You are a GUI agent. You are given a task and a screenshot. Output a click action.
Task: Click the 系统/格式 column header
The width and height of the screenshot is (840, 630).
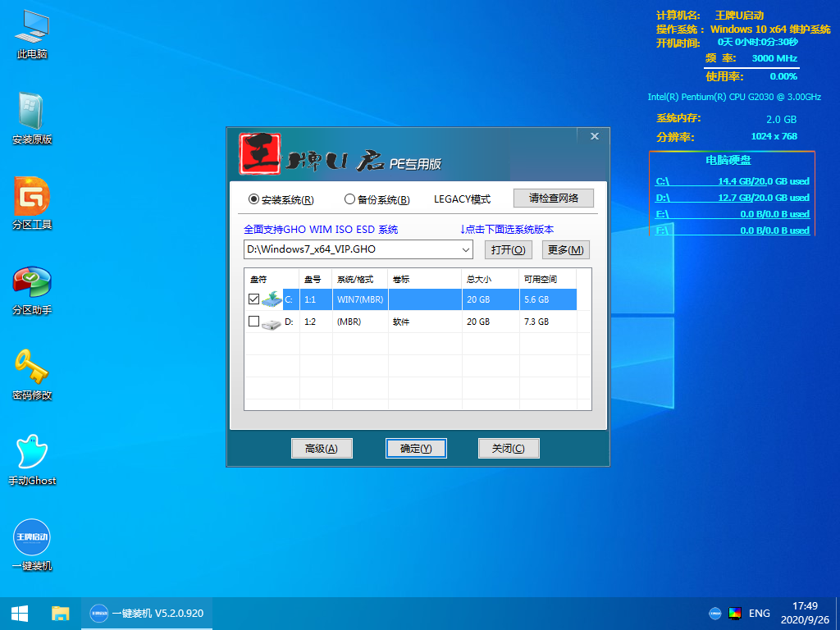tap(360, 279)
